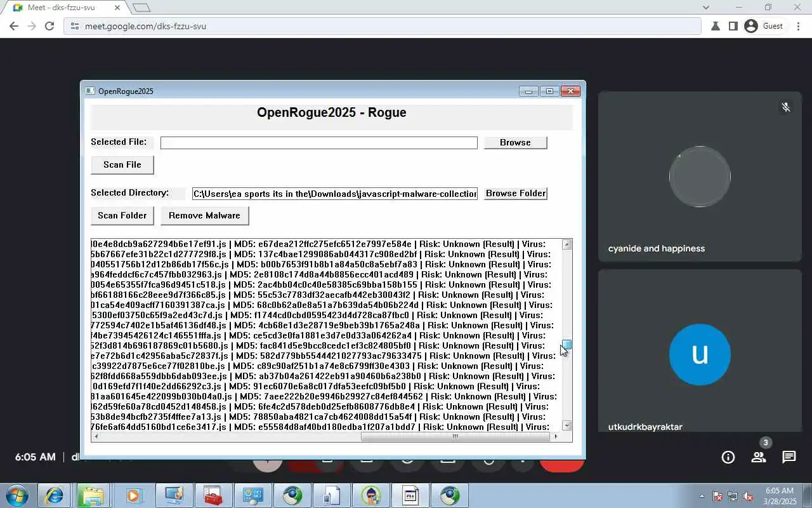Select result row with MD5 f1744cd0cbd0595423d4d728ca87fbc0
This screenshot has height=508, width=812.
point(327,315)
